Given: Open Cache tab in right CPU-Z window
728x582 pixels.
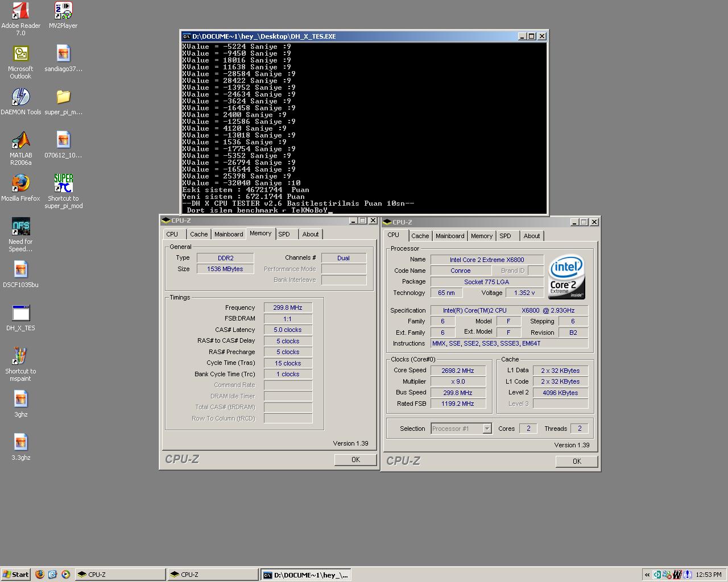Looking at the screenshot, I should [420, 236].
